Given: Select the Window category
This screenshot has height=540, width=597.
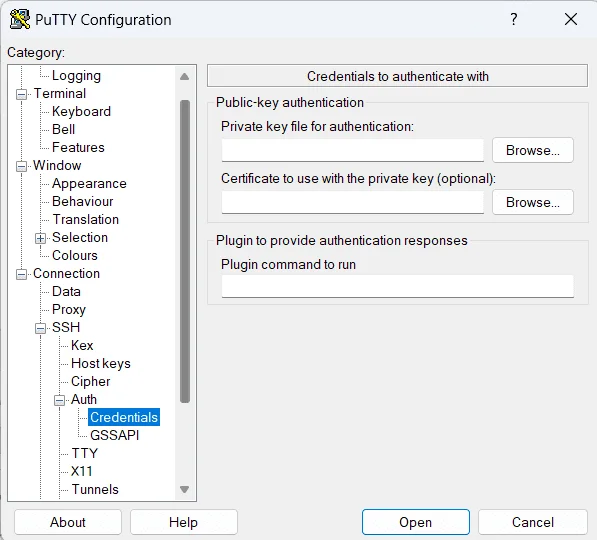Looking at the screenshot, I should [x=57, y=165].
